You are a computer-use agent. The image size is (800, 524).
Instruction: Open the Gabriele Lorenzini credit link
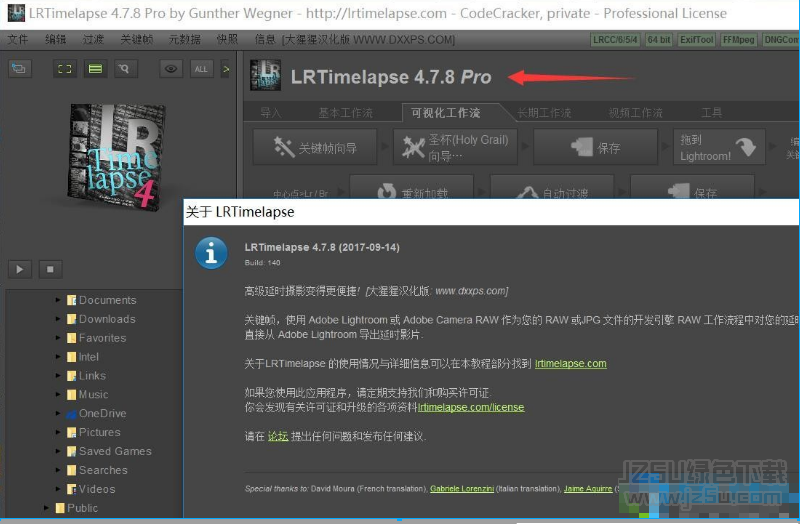[x=462, y=489]
